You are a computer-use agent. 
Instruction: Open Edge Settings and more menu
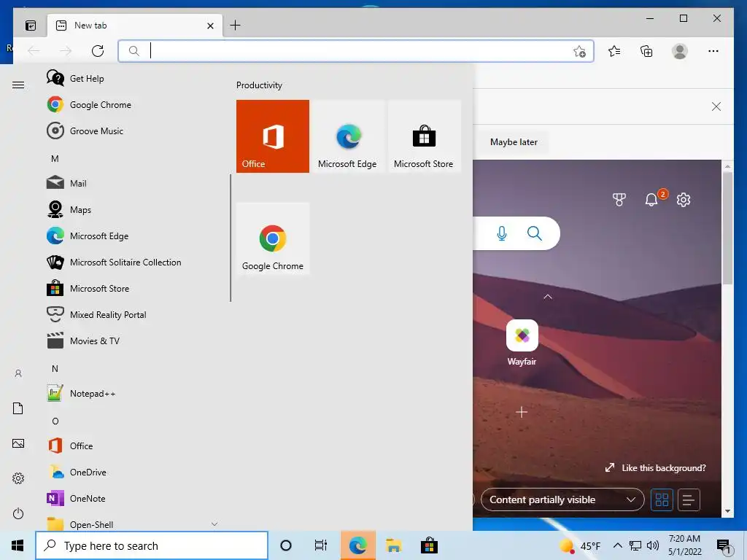(713, 51)
